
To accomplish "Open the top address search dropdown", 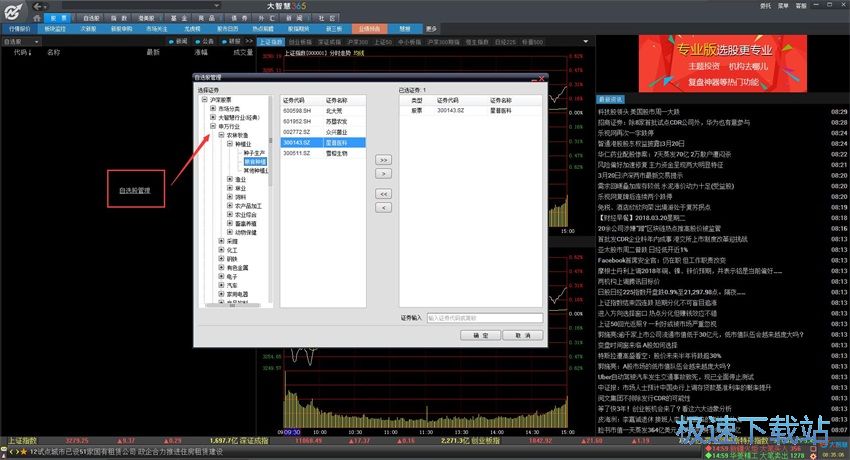I will coord(216,6).
